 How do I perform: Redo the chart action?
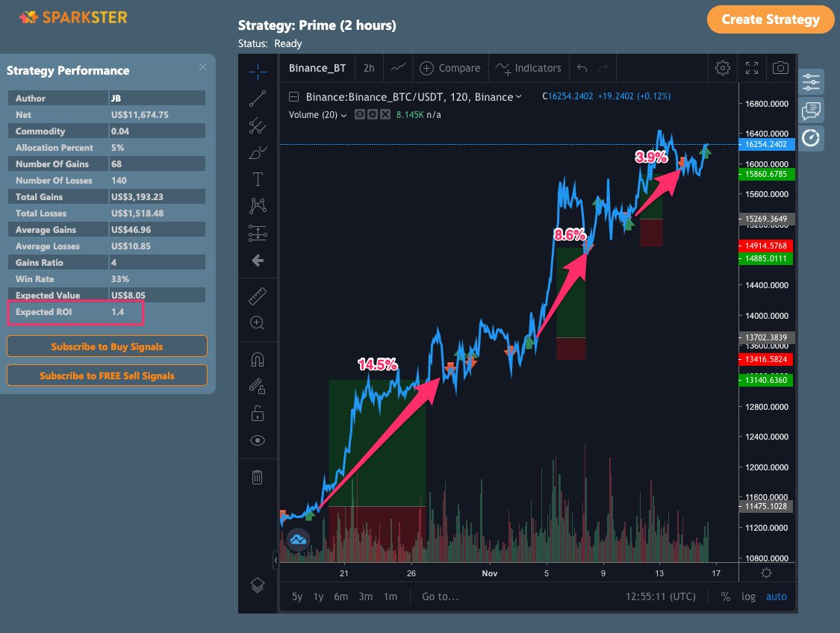point(603,68)
